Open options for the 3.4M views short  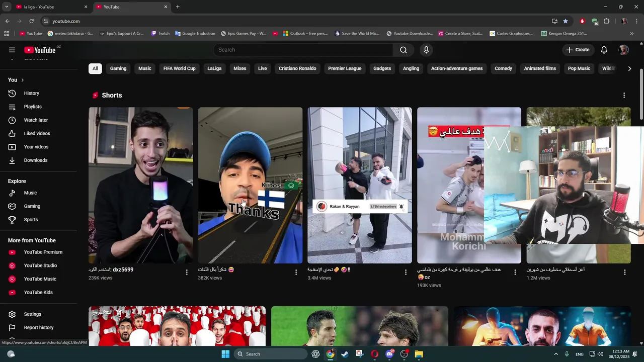[406, 272]
